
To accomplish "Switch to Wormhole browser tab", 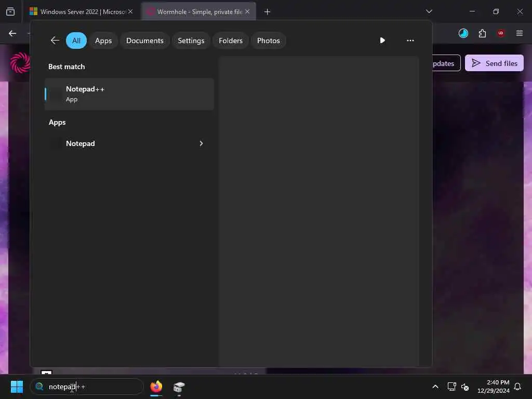I will click(x=198, y=12).
